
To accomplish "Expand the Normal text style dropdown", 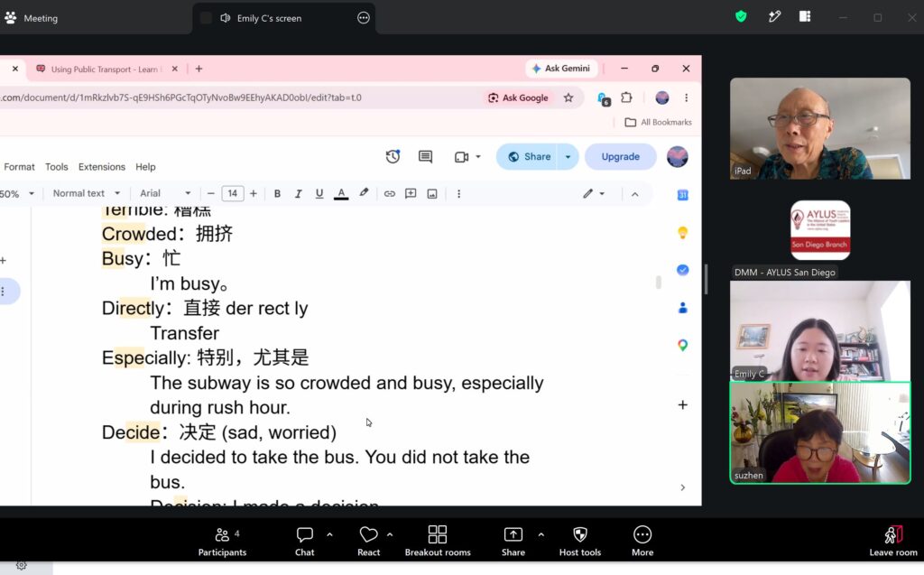I will pyautogui.click(x=87, y=193).
